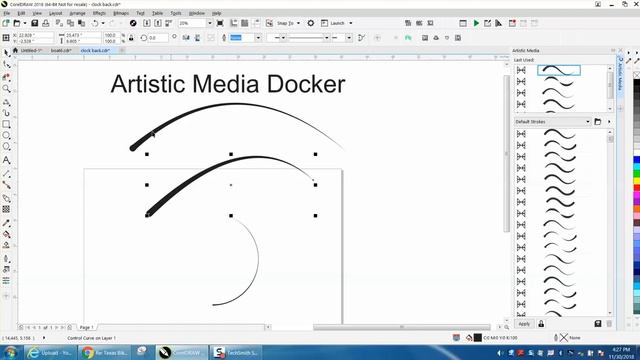Viewport: 640px width, 360px height.
Task: Click the Import icon
Action: point(147,23)
